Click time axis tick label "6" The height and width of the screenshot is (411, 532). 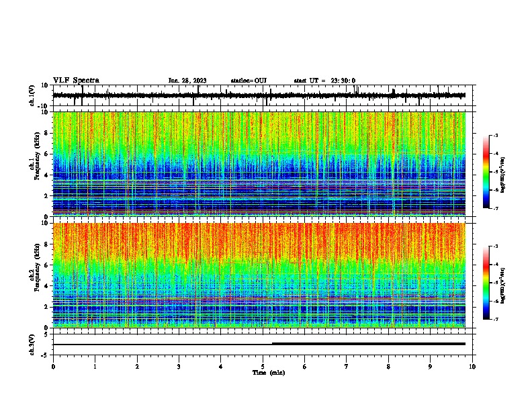(304, 367)
